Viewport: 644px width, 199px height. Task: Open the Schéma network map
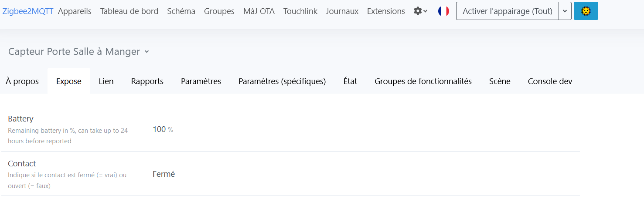tap(181, 11)
